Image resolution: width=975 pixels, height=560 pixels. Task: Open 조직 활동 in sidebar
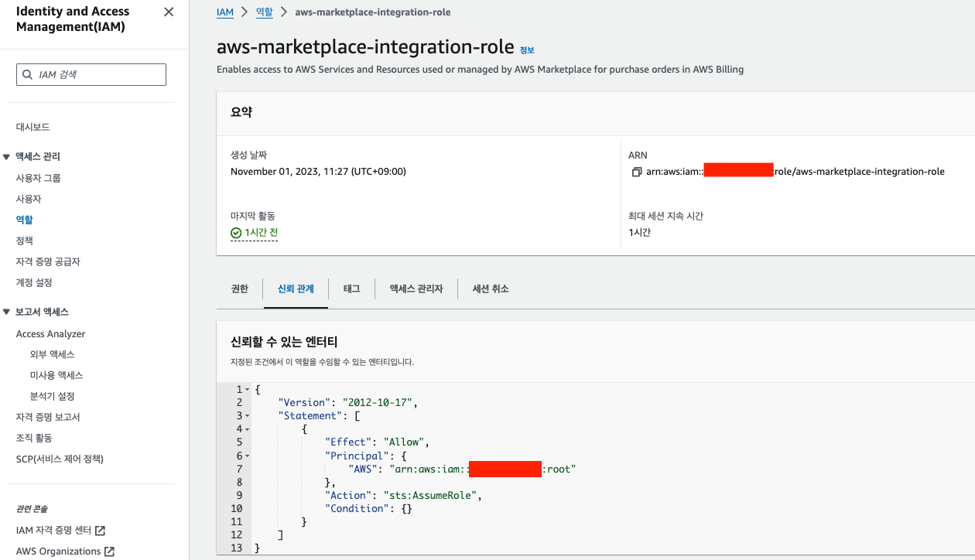34,438
